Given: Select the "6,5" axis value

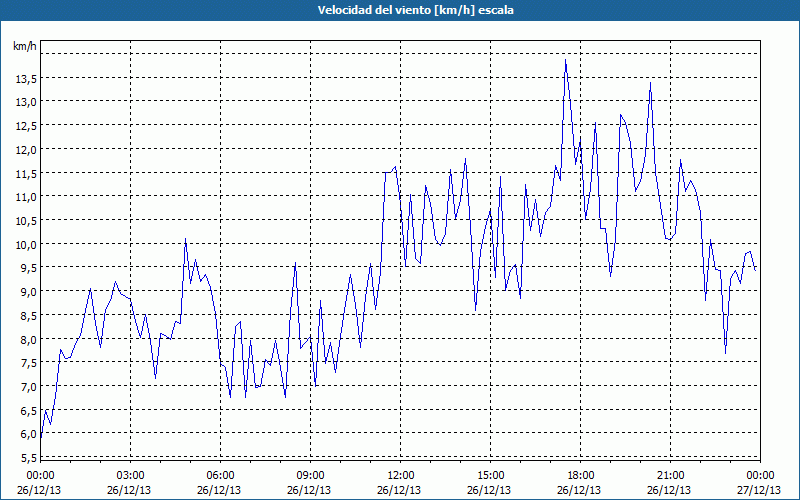Looking at the screenshot, I should pos(29,410).
